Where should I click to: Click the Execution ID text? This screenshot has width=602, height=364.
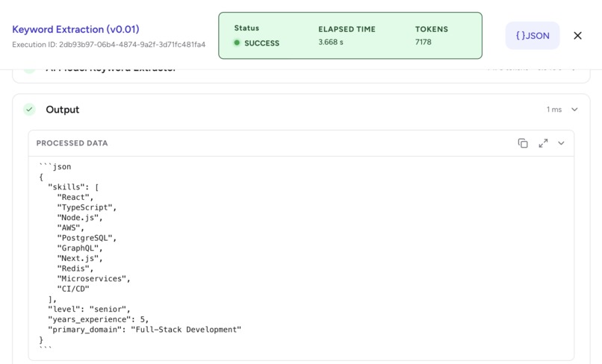108,45
